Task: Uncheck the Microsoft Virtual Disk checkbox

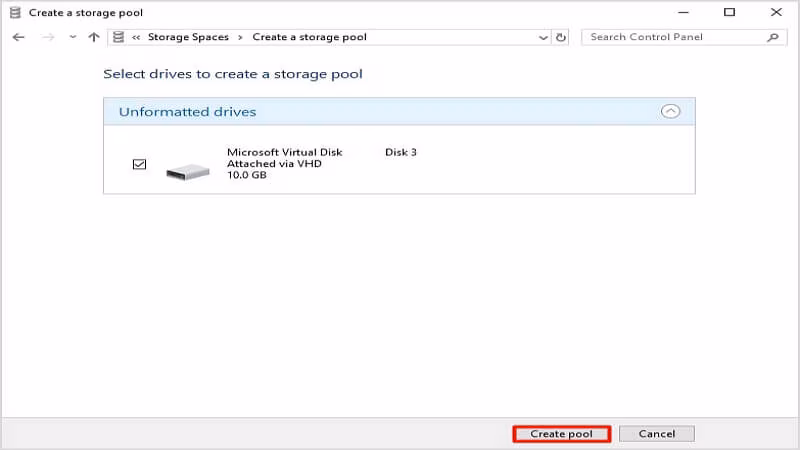Action: tap(140, 164)
